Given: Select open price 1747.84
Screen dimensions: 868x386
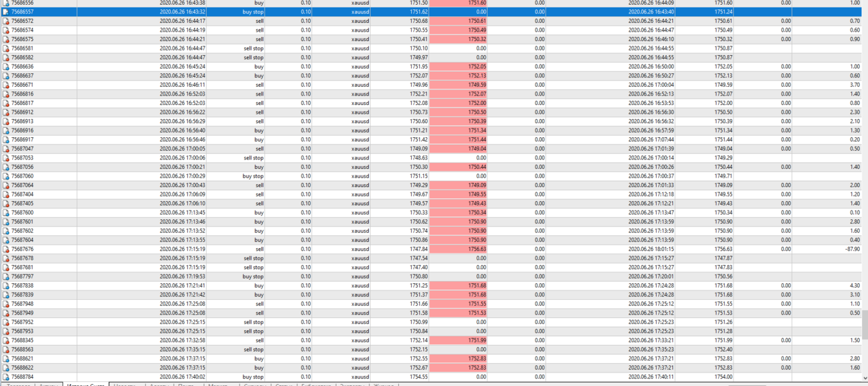Looking at the screenshot, I should (x=419, y=249).
